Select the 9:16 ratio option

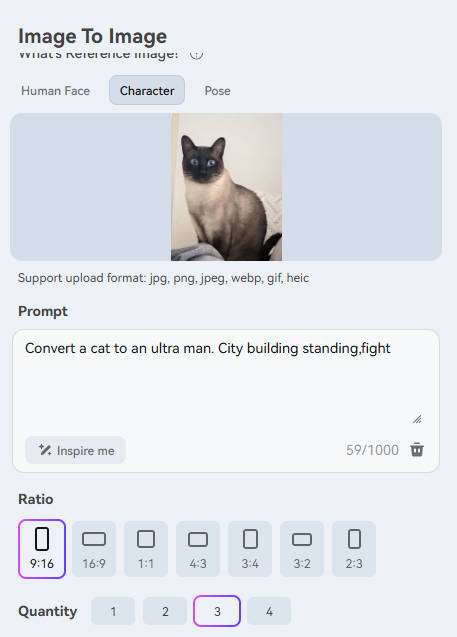pyautogui.click(x=42, y=549)
